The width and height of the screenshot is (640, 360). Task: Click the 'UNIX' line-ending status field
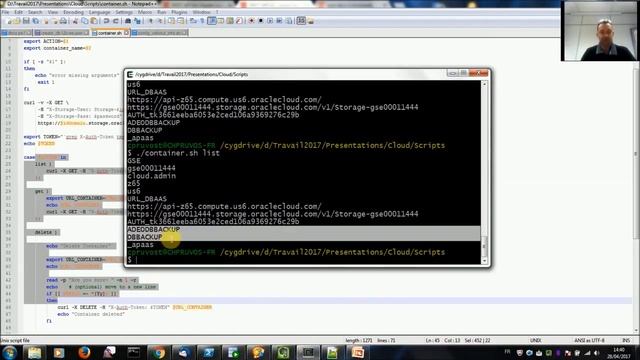[x=536, y=340]
